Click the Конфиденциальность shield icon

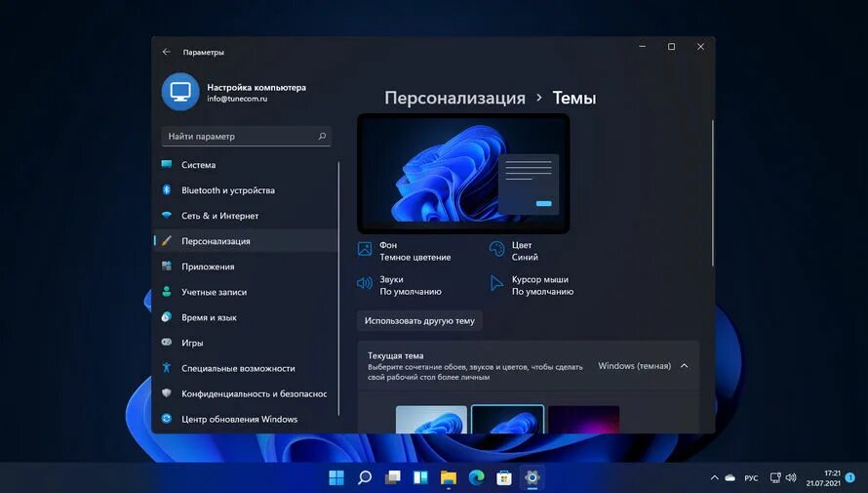[167, 393]
